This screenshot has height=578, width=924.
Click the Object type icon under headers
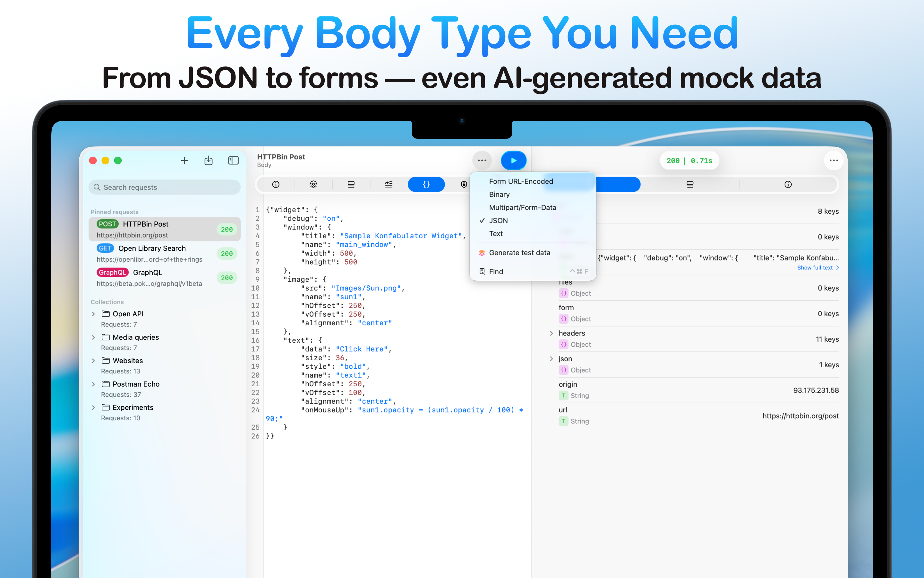563,345
